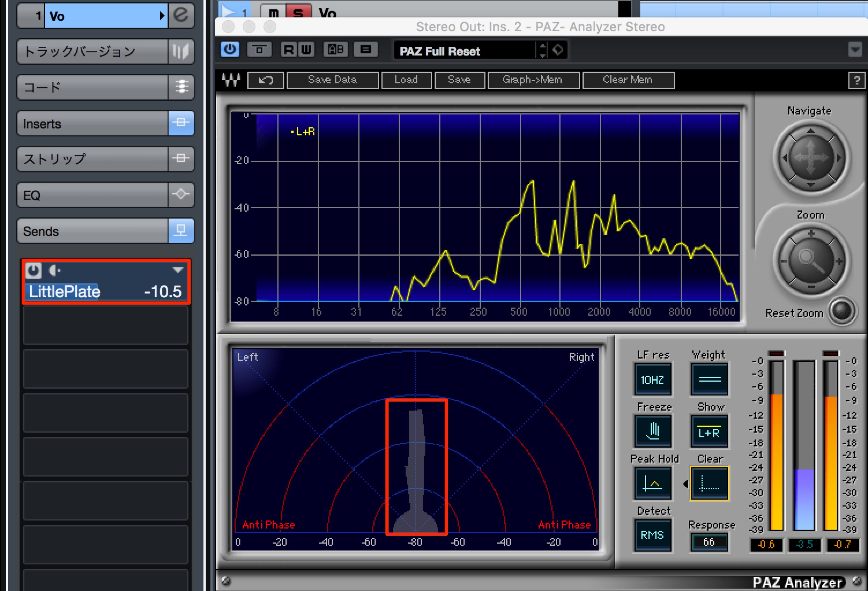Click the diamond preset browser icon
The width and height of the screenshot is (868, 591).
click(558, 50)
